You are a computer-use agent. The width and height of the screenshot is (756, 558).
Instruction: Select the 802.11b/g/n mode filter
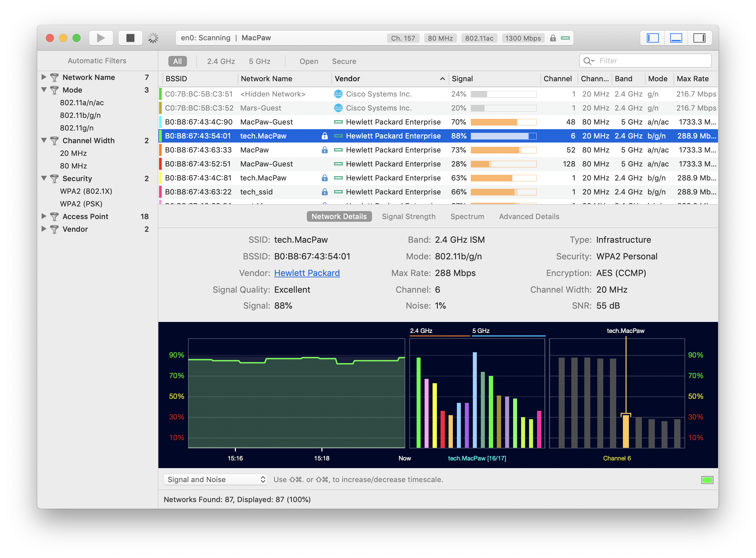pos(80,115)
